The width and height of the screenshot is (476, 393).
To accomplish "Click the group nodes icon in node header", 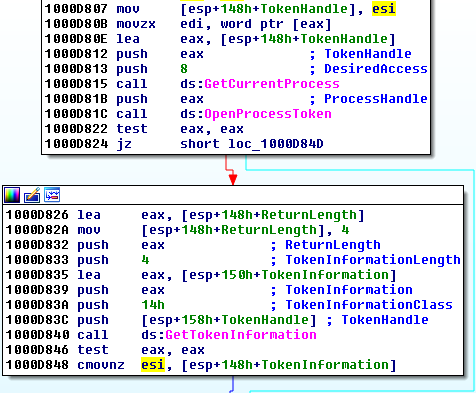I will (52, 195).
